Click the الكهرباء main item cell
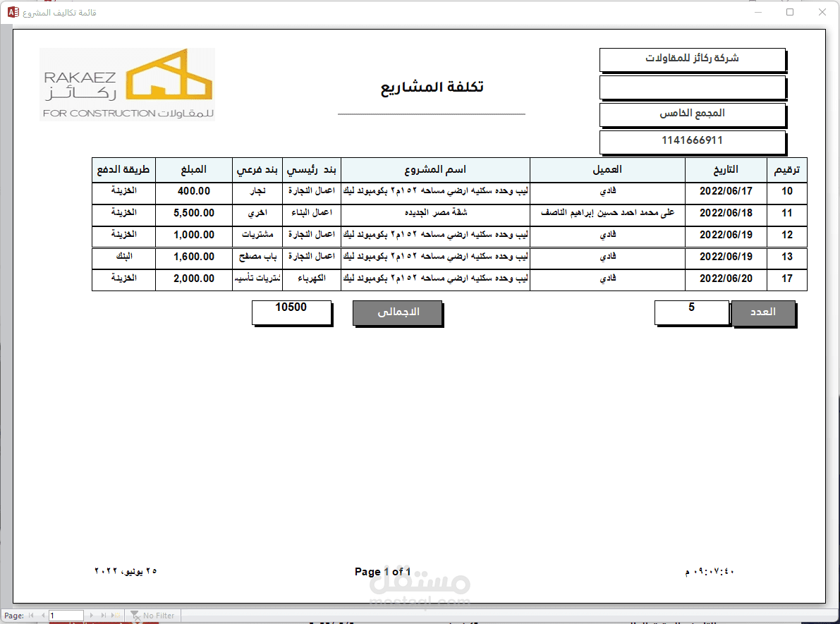The width and height of the screenshot is (840, 624). [x=311, y=279]
